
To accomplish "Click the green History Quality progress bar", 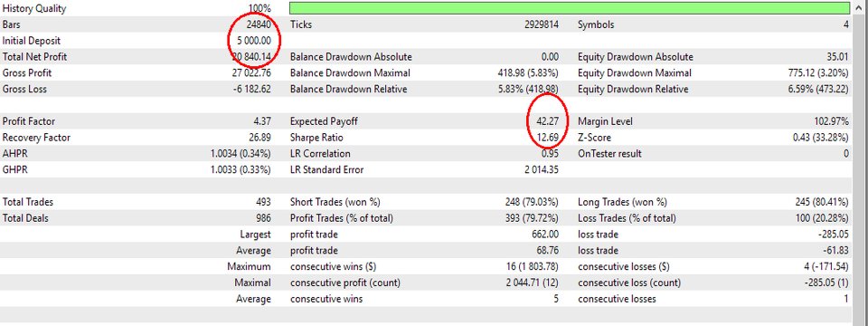I will pos(570,8).
